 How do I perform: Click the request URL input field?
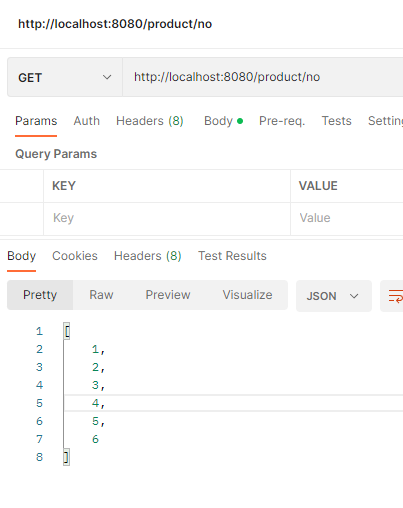point(263,77)
